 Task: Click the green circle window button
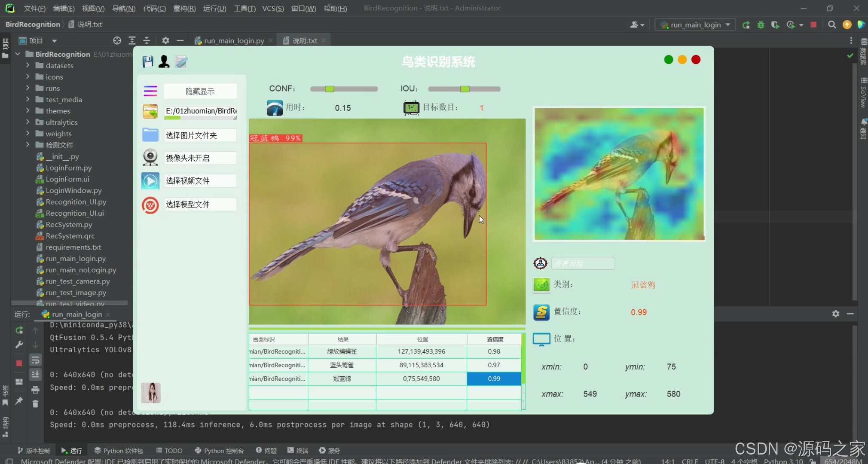click(668, 60)
